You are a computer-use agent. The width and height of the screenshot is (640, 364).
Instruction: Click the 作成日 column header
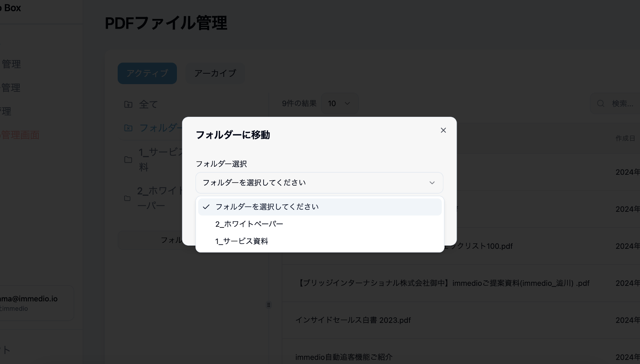point(625,138)
